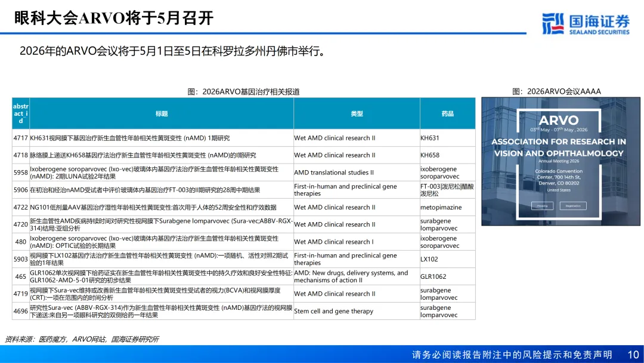
Task: Click the GLR1062-AMD-5-01 title cell
Action: click(x=162, y=276)
